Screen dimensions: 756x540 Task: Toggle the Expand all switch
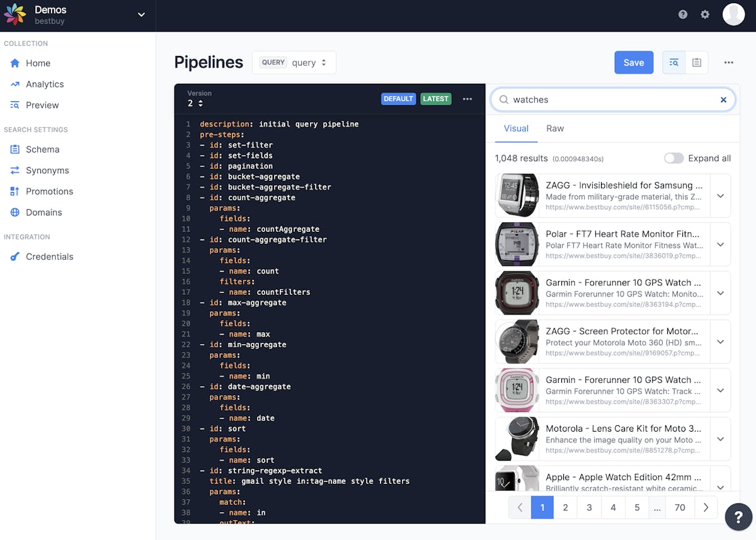[x=673, y=158]
